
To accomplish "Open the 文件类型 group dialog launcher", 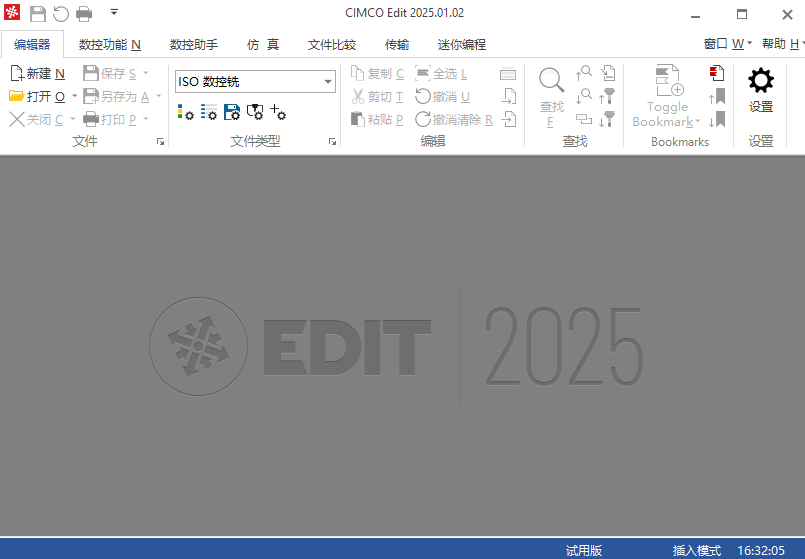I will pyautogui.click(x=332, y=142).
